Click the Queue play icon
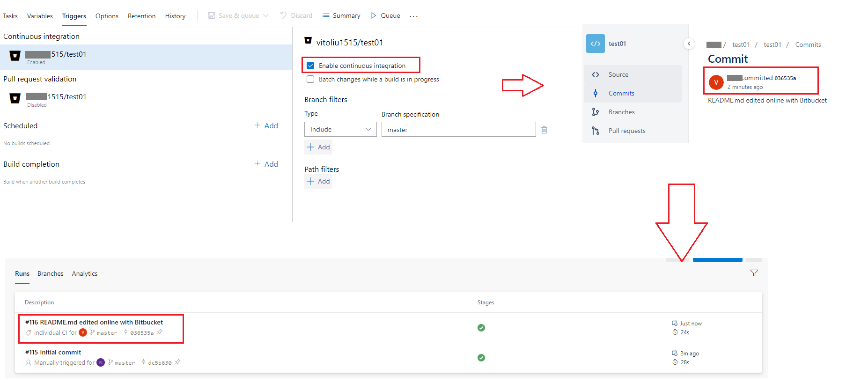 coord(374,15)
